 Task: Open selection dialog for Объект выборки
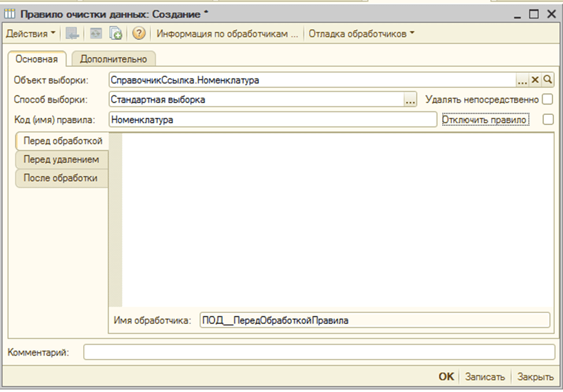[523, 80]
